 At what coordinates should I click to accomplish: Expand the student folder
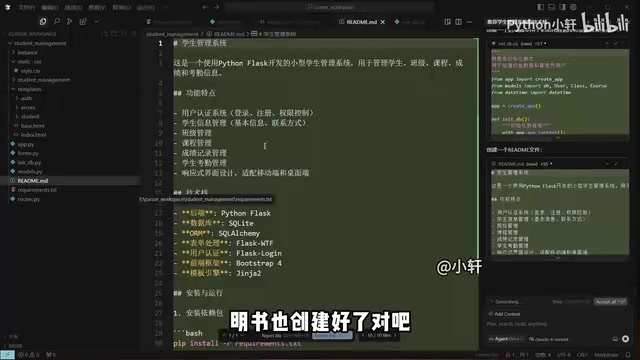click(x=30, y=116)
